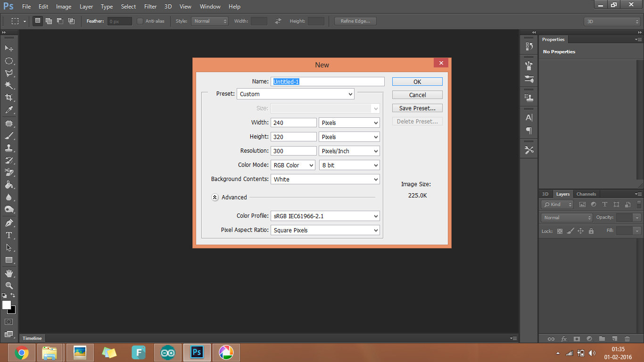Select the Eyedropper tool
The image size is (644, 362).
pos(9,110)
